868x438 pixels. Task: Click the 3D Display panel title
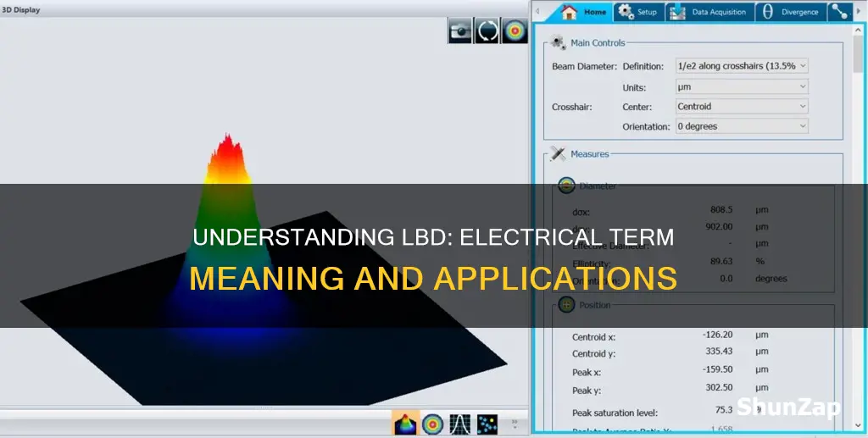(x=20, y=10)
